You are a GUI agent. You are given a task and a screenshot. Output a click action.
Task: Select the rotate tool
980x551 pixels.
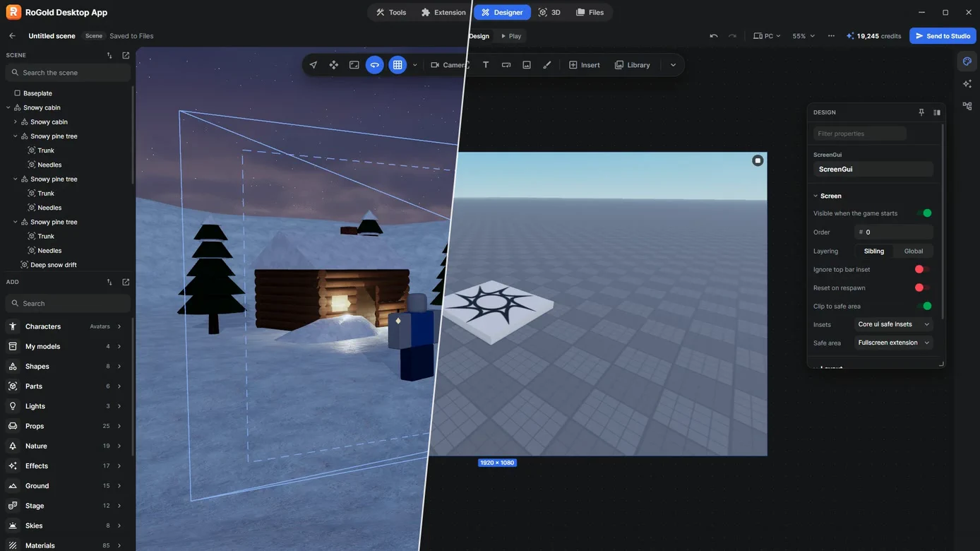375,65
